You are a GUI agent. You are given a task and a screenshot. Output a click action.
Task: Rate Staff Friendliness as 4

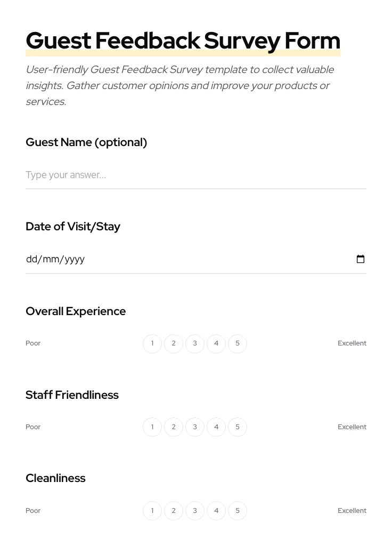216,427
